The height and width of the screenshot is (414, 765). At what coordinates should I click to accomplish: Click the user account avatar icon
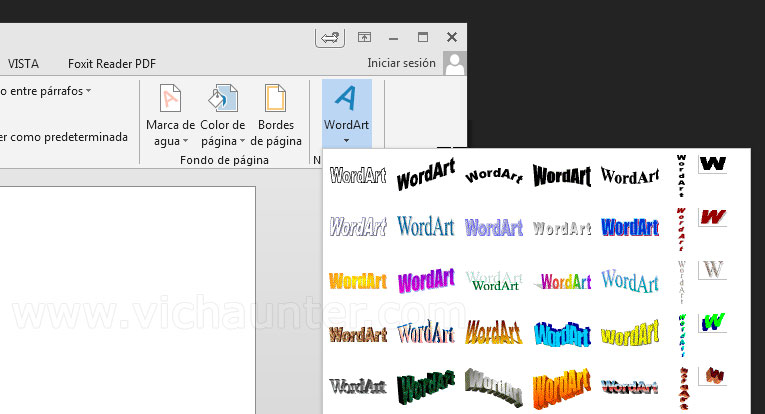[455, 63]
